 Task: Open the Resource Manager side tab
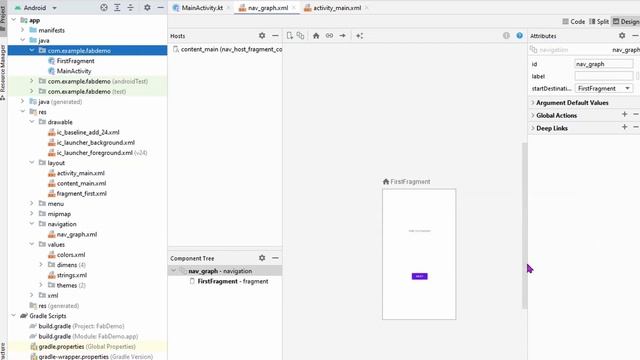[x=3, y=73]
